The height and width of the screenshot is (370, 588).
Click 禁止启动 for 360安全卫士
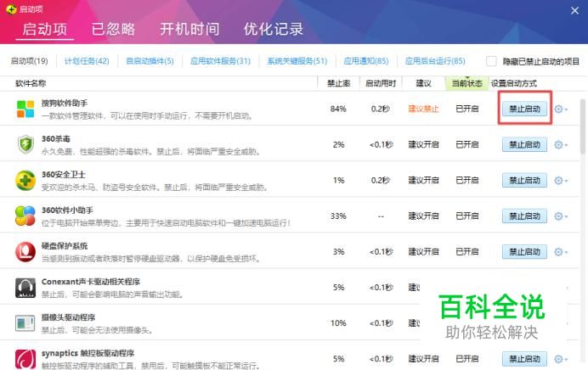[x=524, y=181]
